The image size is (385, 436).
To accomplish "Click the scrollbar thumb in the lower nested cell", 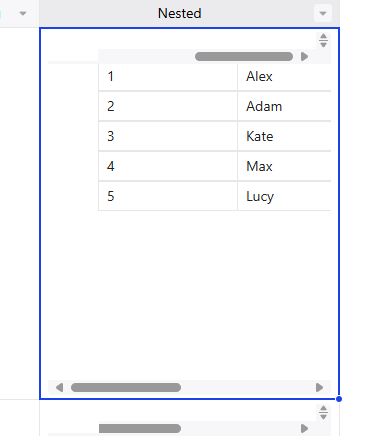I will coord(140,428).
